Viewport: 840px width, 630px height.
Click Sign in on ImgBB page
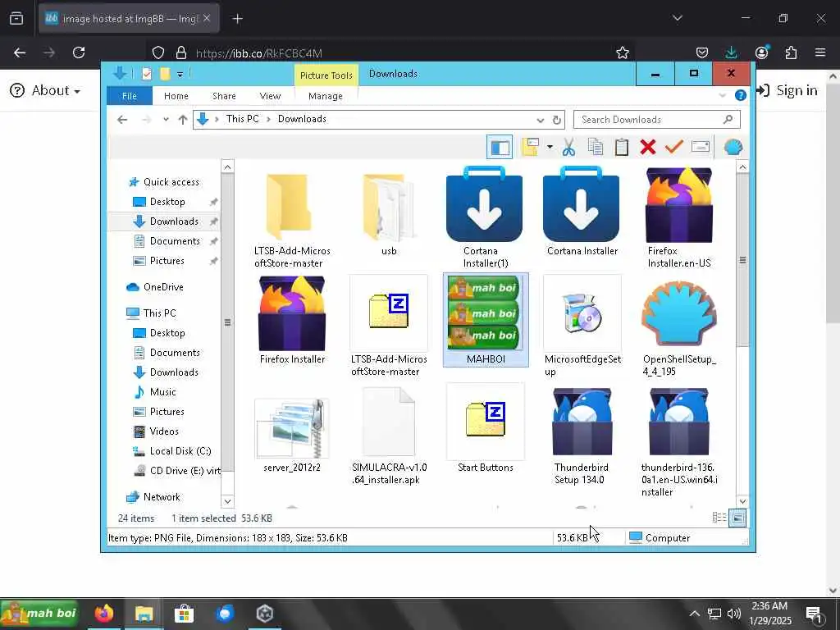(787, 90)
